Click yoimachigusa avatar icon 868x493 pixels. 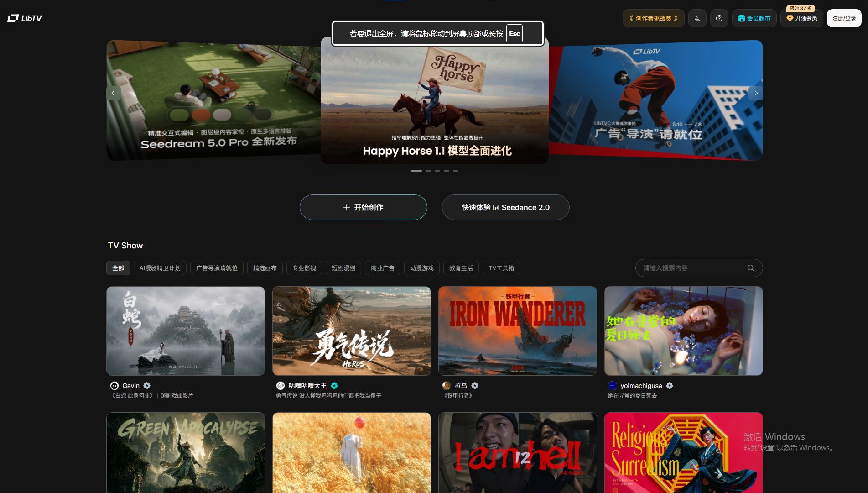613,386
